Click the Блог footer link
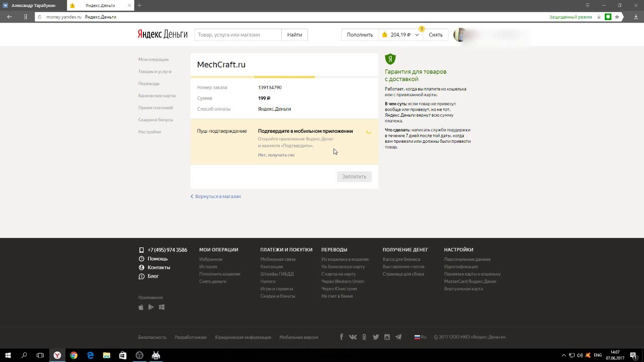 coord(153,276)
